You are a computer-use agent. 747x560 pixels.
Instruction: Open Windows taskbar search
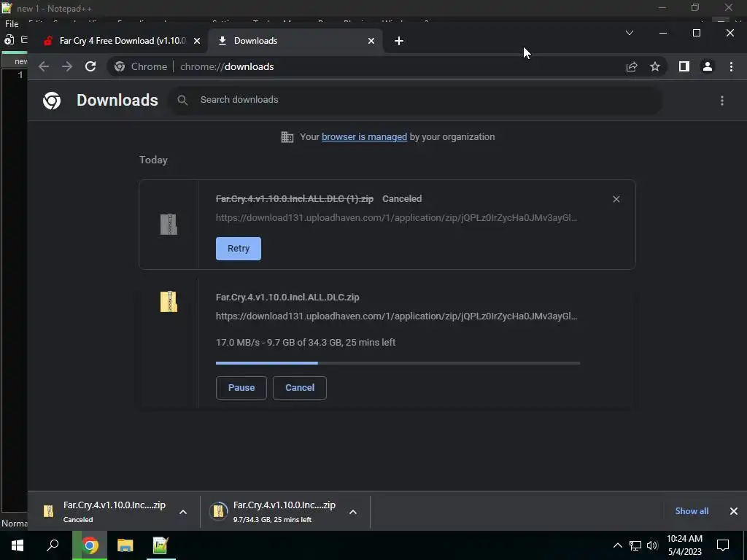tap(53, 545)
